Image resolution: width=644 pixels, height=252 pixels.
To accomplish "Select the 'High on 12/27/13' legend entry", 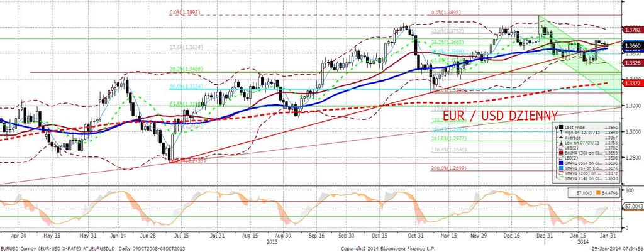I will click(x=582, y=132).
